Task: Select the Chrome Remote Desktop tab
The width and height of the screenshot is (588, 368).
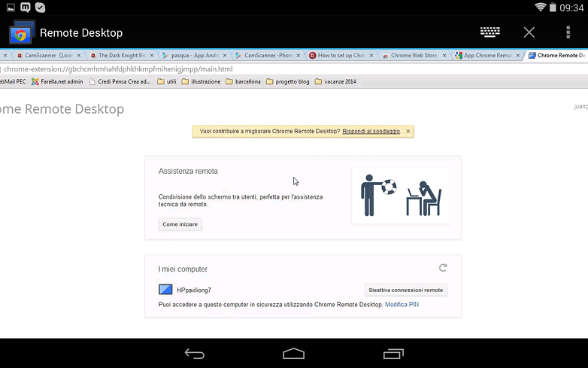Action: tap(557, 55)
